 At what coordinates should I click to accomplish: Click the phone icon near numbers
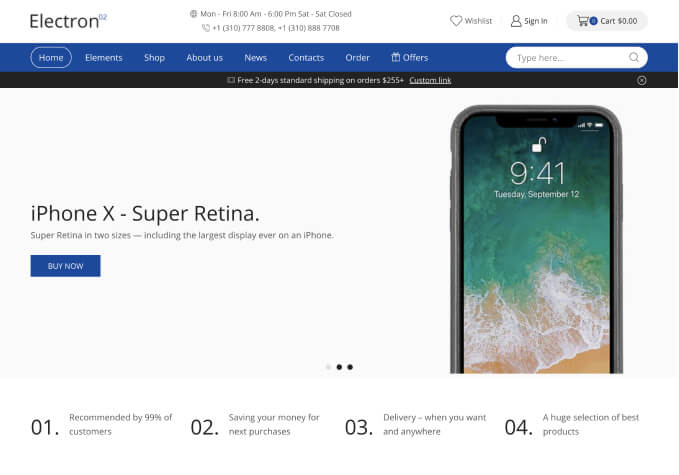pos(206,28)
